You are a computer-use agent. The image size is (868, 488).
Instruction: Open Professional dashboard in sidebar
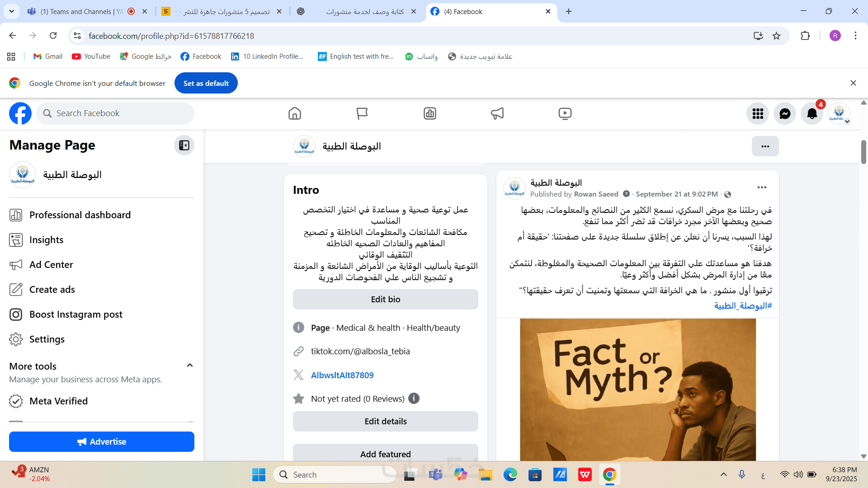point(80,215)
